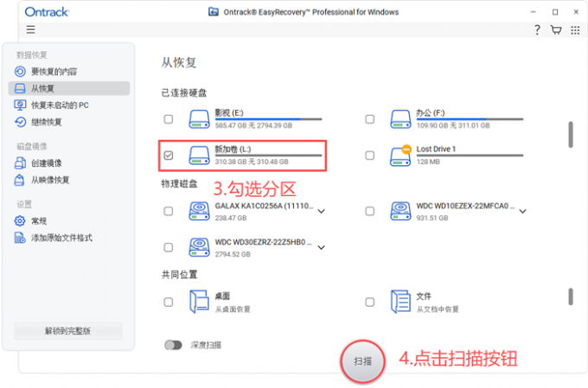Click the 从桌面恢复 text

[233, 309]
